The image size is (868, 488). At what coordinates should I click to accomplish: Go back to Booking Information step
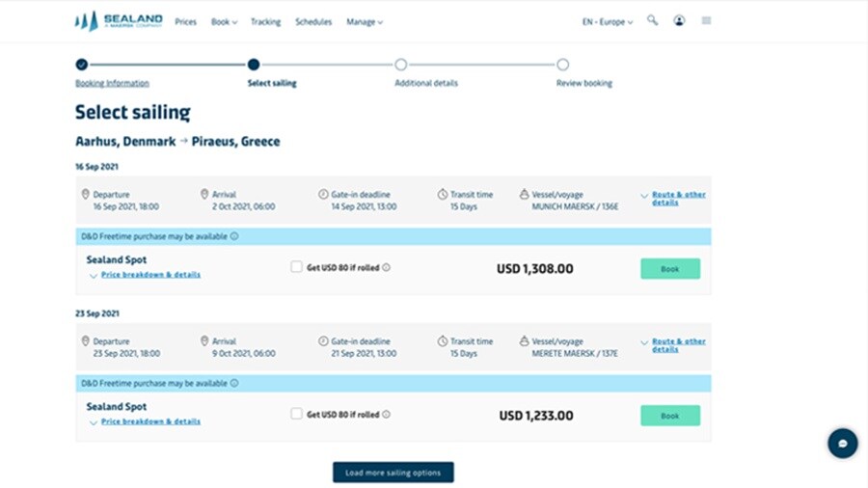click(112, 83)
